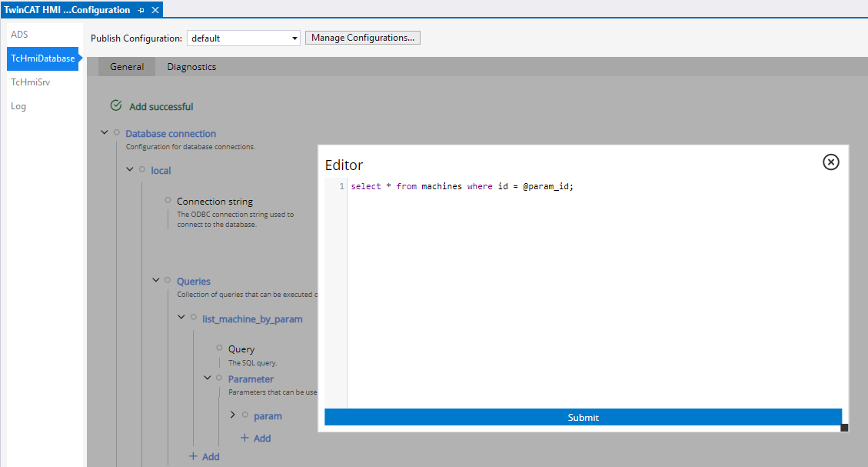Click the circle marker beside Connection string

[168, 200]
